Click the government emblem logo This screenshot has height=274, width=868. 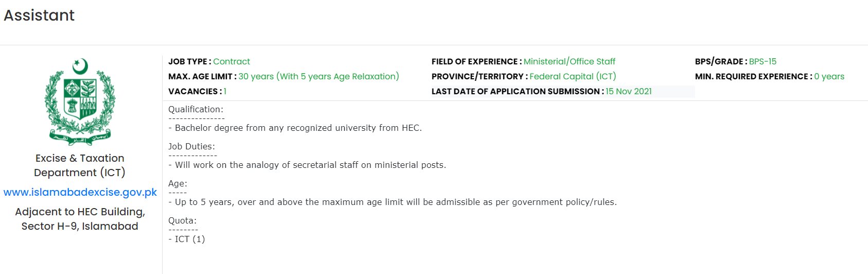(80, 101)
